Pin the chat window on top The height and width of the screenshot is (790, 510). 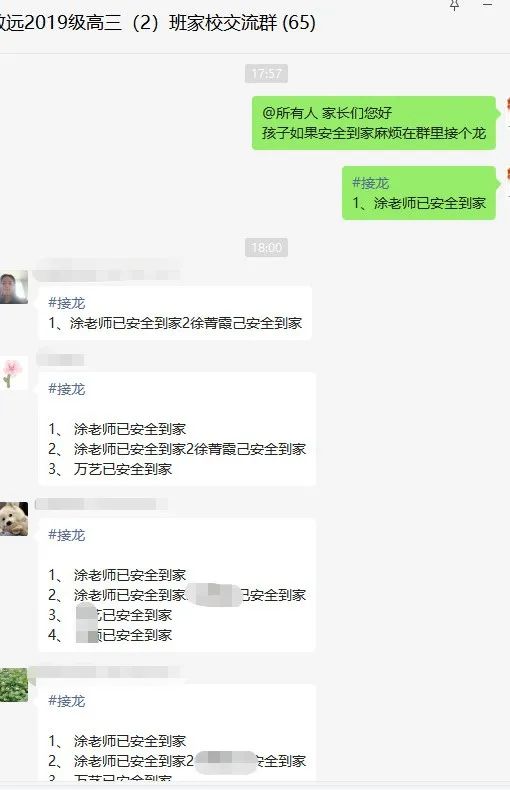(x=454, y=5)
